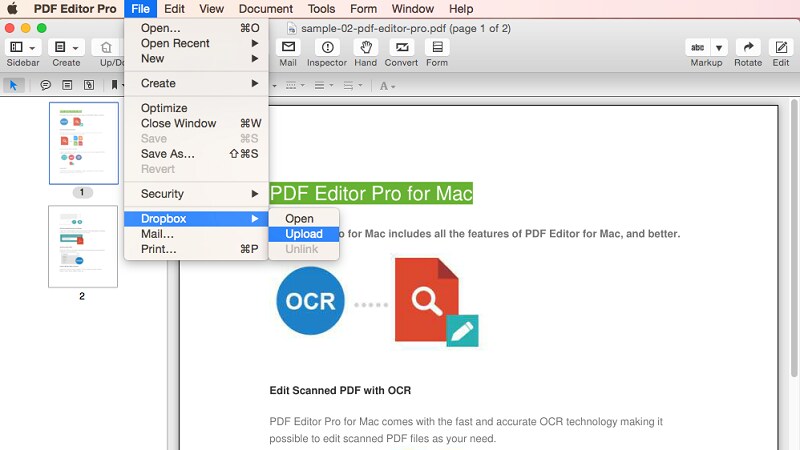Click the Mail envelope toolbar icon
The height and width of the screenshot is (450, 800).
(288, 47)
